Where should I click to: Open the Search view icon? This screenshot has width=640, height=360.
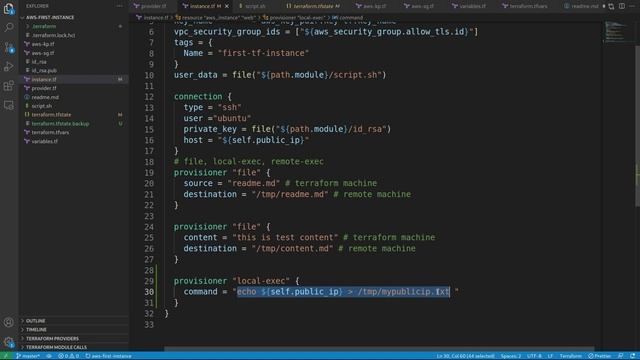(x=9, y=27)
